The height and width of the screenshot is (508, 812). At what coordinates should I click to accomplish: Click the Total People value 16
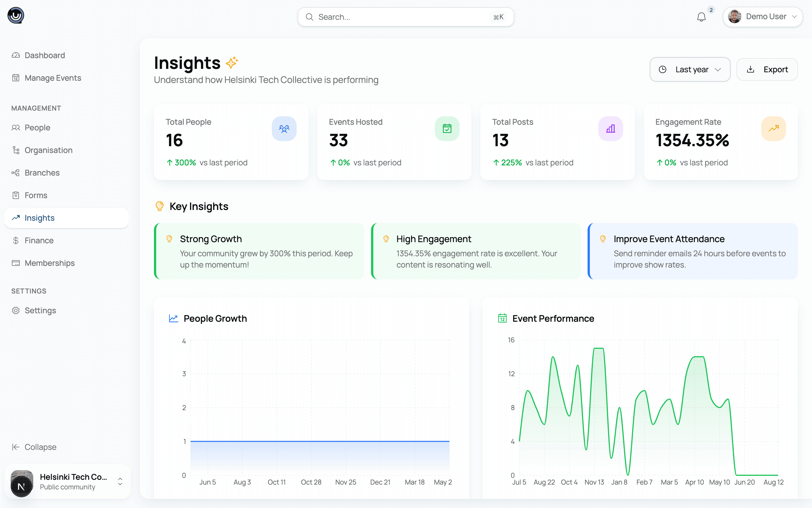174,140
